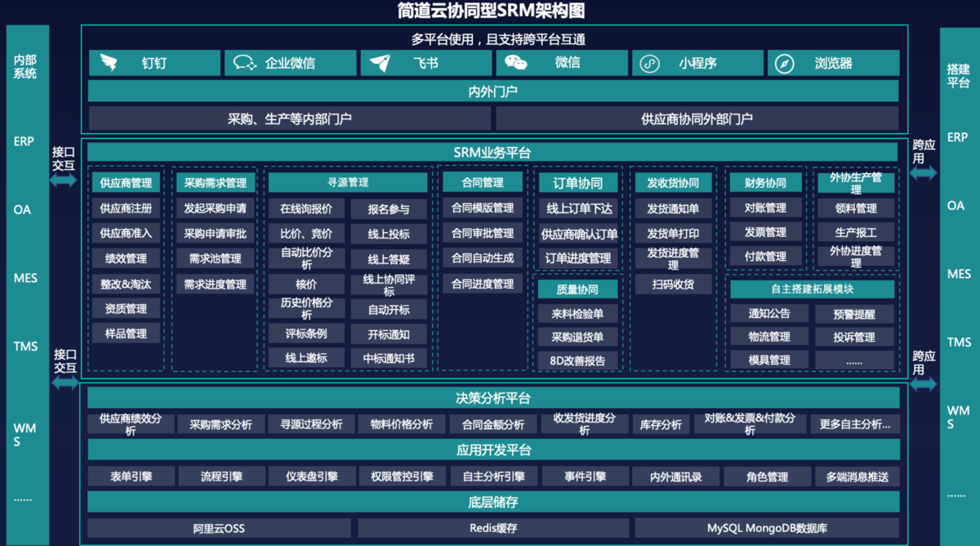Click the 物料价格分析 box
Screen dimensions: 980x546
tap(402, 424)
